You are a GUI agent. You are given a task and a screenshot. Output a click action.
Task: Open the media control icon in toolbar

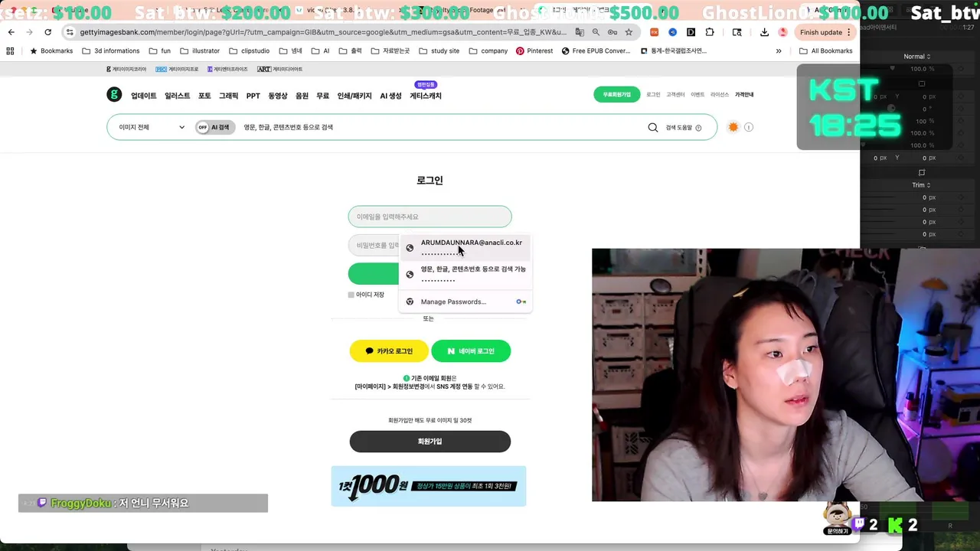(737, 32)
